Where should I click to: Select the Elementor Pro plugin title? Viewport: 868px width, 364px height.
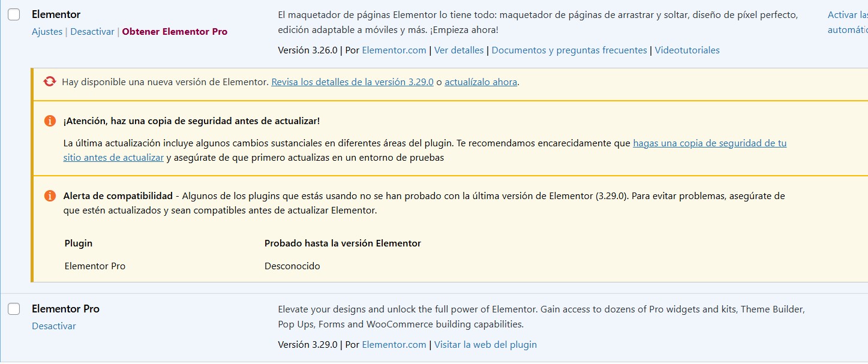(65, 309)
